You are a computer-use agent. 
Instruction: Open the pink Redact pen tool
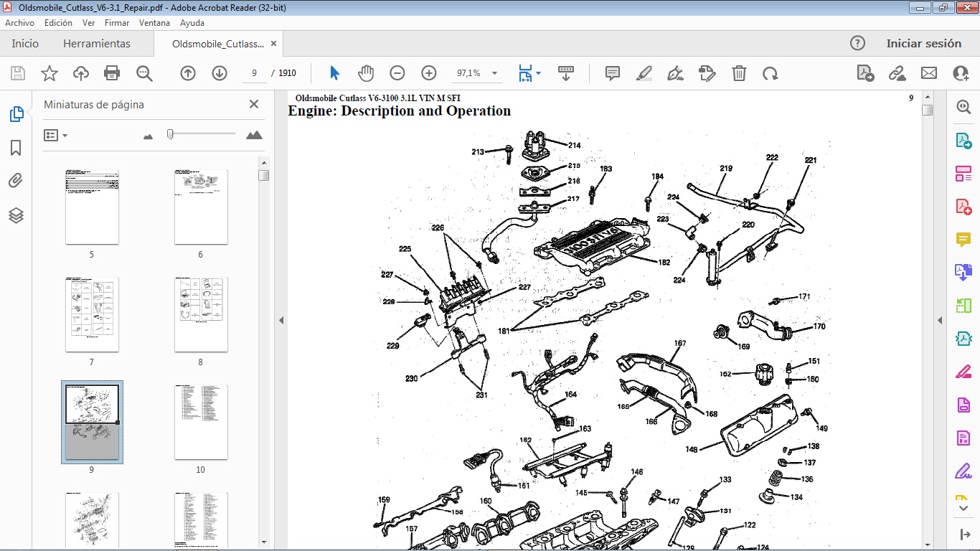(x=963, y=372)
